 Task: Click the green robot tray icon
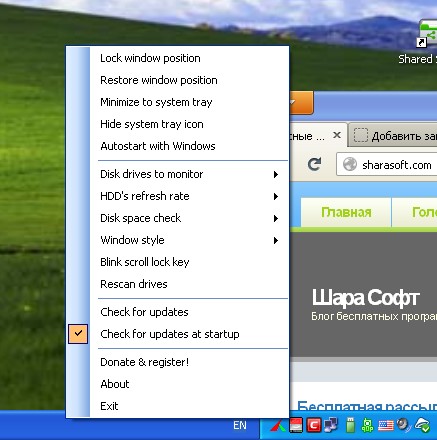[x=367, y=426]
